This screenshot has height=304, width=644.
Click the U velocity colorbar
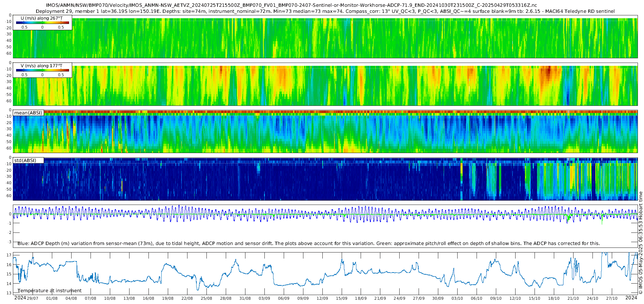(x=42, y=23)
